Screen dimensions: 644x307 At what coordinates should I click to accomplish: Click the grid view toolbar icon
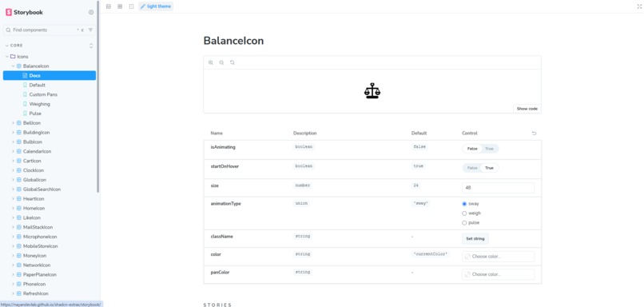[x=120, y=6]
